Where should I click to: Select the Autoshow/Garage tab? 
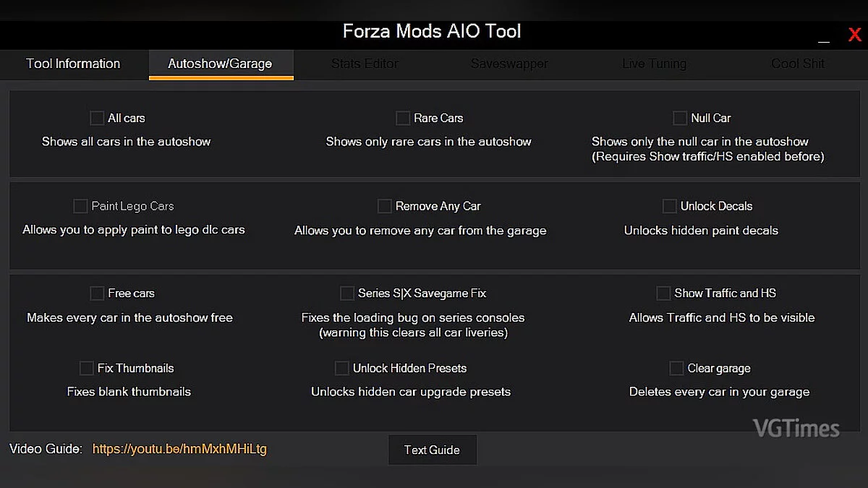coord(221,64)
